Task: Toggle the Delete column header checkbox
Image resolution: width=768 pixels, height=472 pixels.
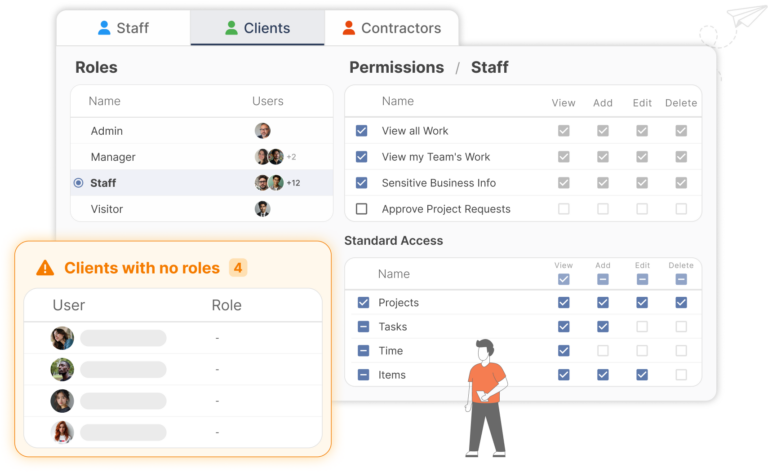Action: (681, 279)
